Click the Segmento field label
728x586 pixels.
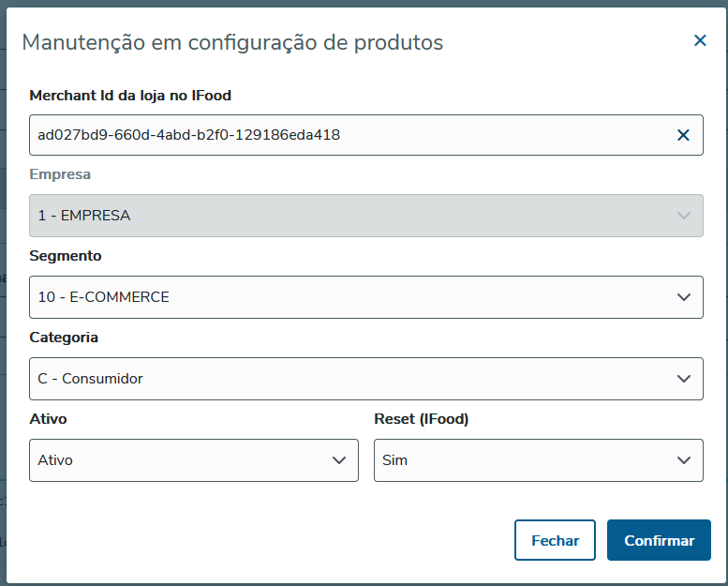(x=66, y=256)
